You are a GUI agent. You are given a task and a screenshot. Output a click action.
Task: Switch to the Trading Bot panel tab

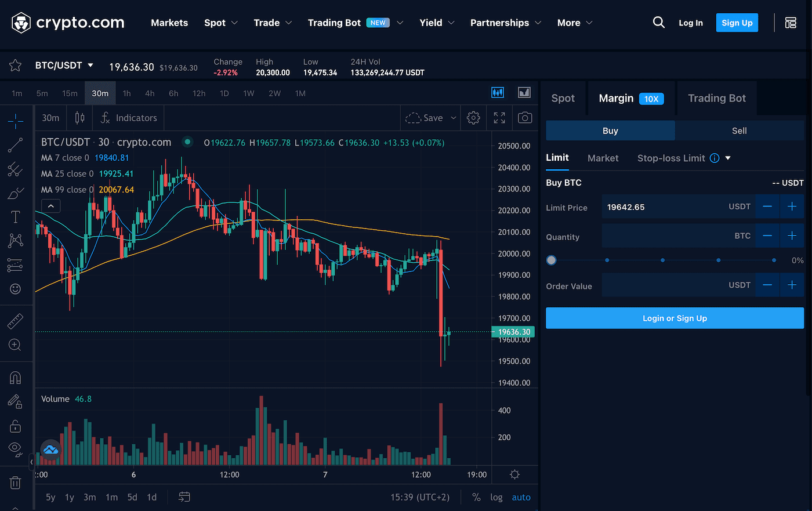click(717, 98)
